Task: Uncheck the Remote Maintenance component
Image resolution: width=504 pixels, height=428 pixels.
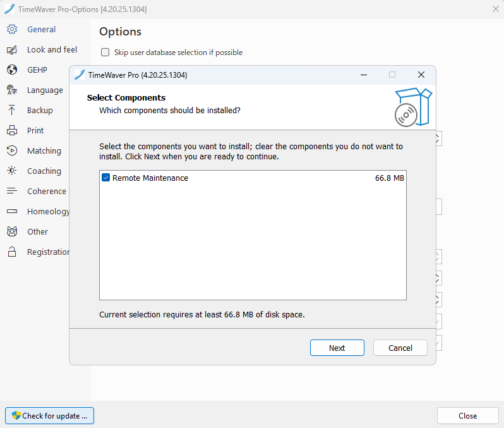Action: point(105,178)
